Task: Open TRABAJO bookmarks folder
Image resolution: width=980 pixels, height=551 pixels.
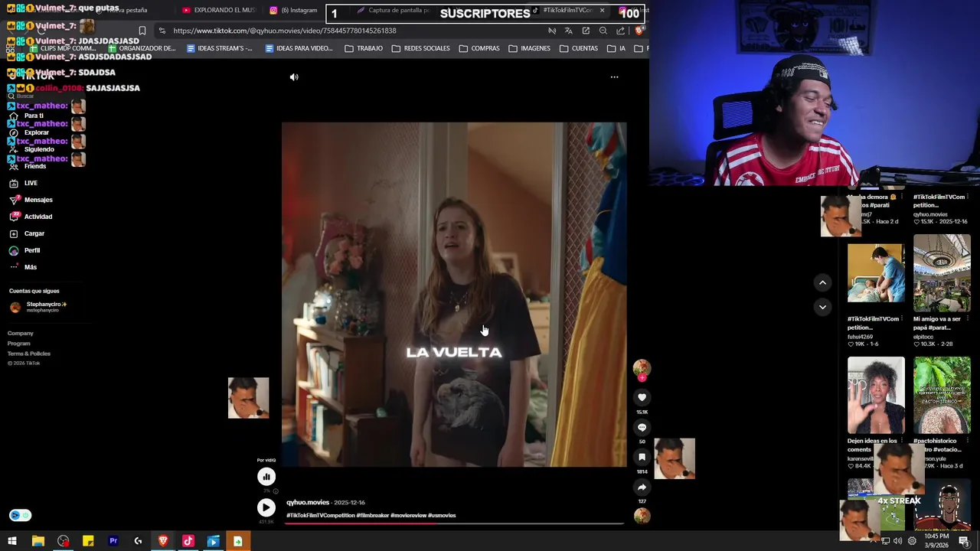Action: click(364, 48)
